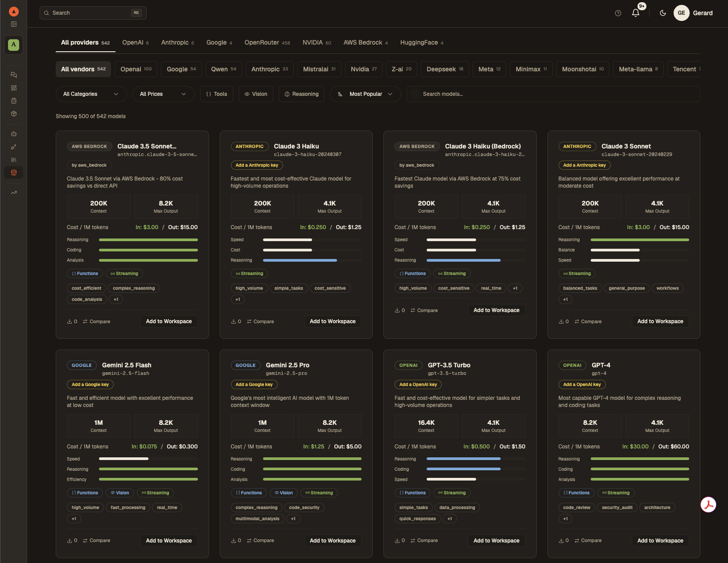
Task: Switch to the NVIDIA provider tab
Action: [x=317, y=43]
